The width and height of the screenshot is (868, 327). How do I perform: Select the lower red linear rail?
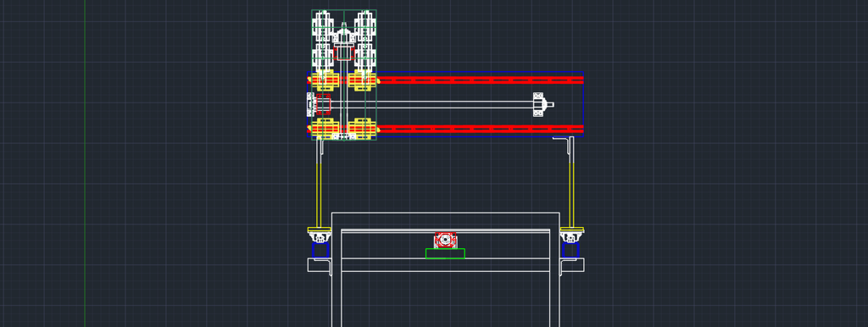(x=446, y=129)
